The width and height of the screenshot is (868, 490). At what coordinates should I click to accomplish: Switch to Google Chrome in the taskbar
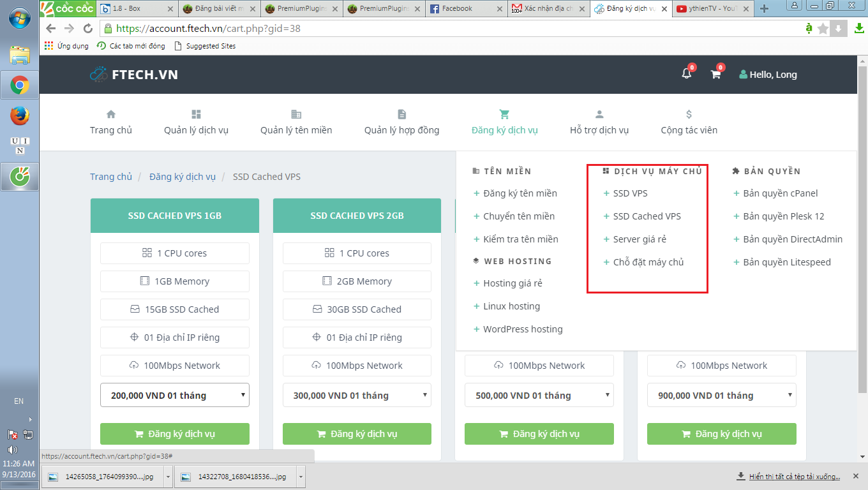click(20, 85)
